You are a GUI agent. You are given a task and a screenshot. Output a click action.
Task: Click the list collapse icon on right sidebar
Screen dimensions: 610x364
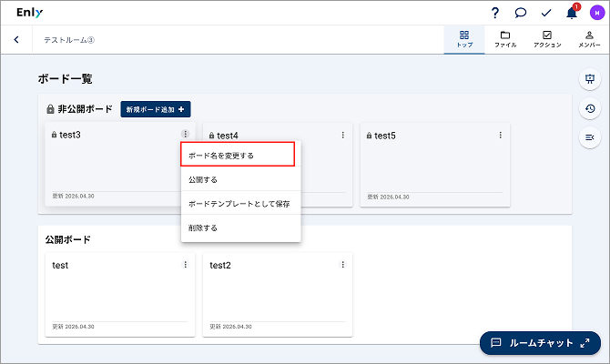[590, 137]
